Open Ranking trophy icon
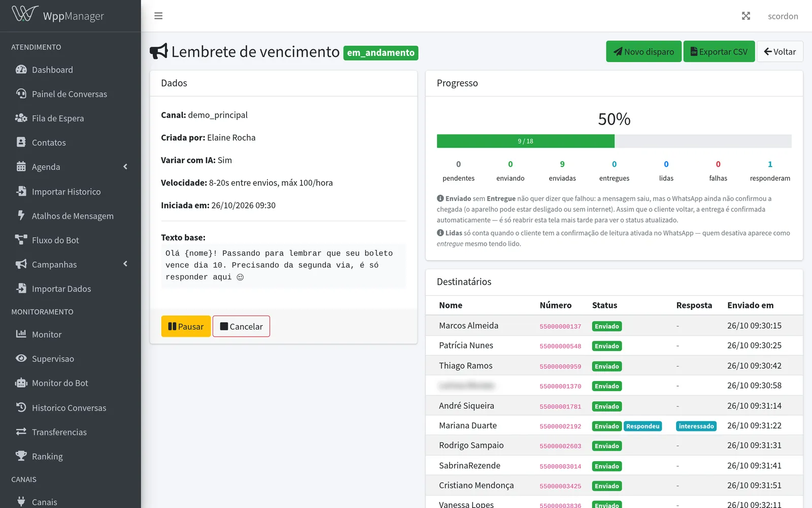Viewport: 812px width, 508px height. pos(21,456)
